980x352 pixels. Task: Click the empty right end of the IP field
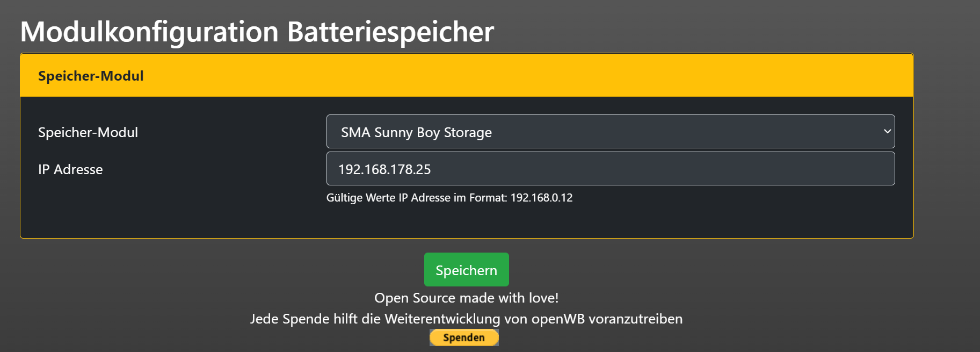832,169
